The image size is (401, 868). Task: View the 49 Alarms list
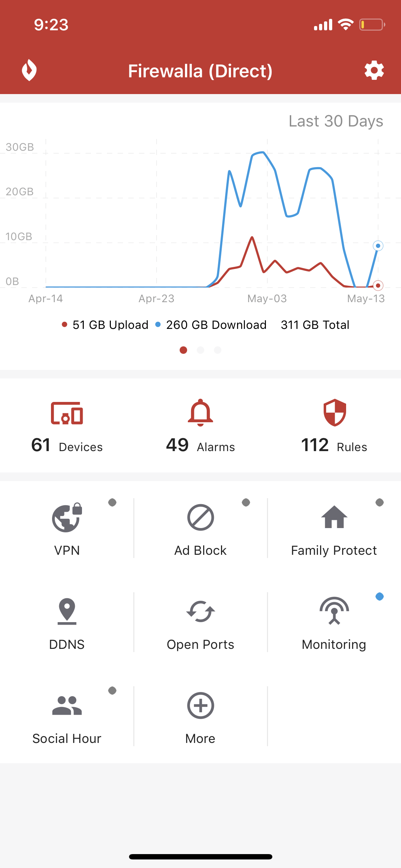pos(200,426)
